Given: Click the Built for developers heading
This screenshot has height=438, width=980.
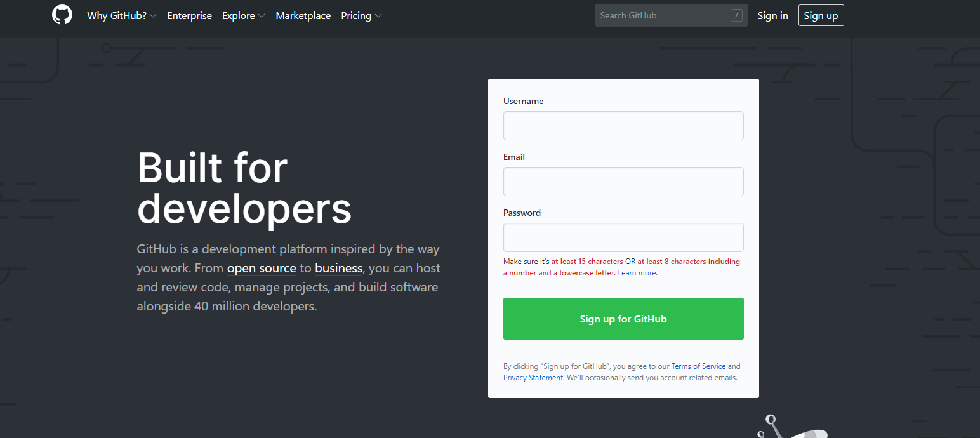Looking at the screenshot, I should point(244,188).
